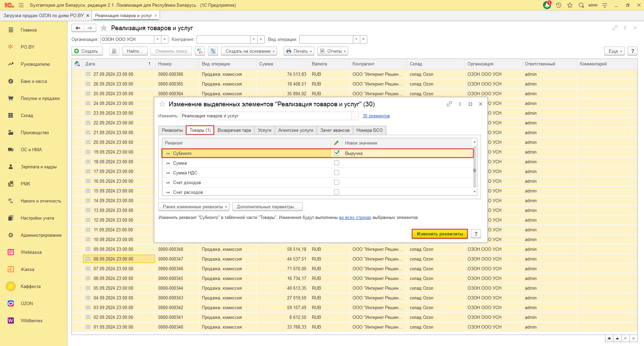Switch to the Агентские услуги tab
This screenshot has width=644, height=346.
(296, 130)
